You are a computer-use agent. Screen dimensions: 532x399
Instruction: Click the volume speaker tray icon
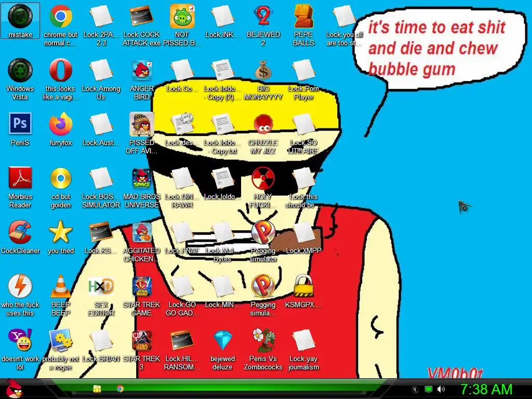pos(441,389)
